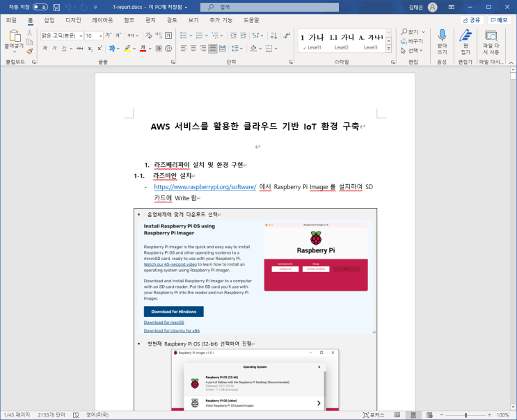Toggle underline formatting

coord(64,49)
